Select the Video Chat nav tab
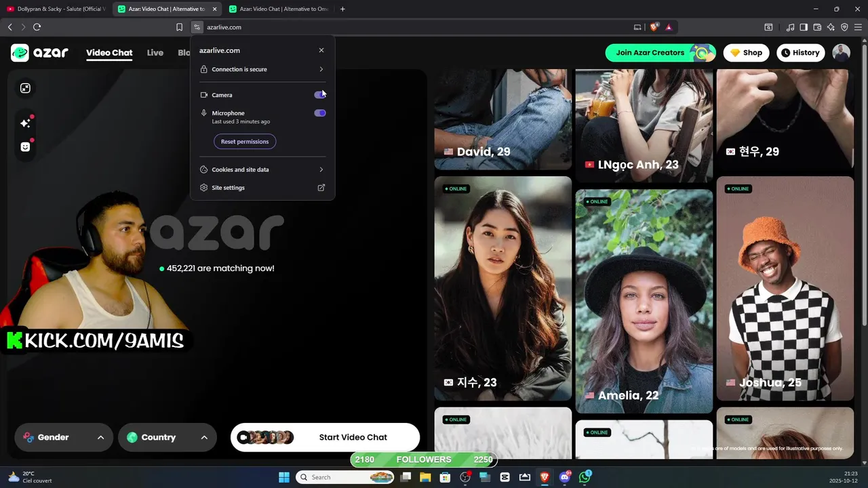 109,53
